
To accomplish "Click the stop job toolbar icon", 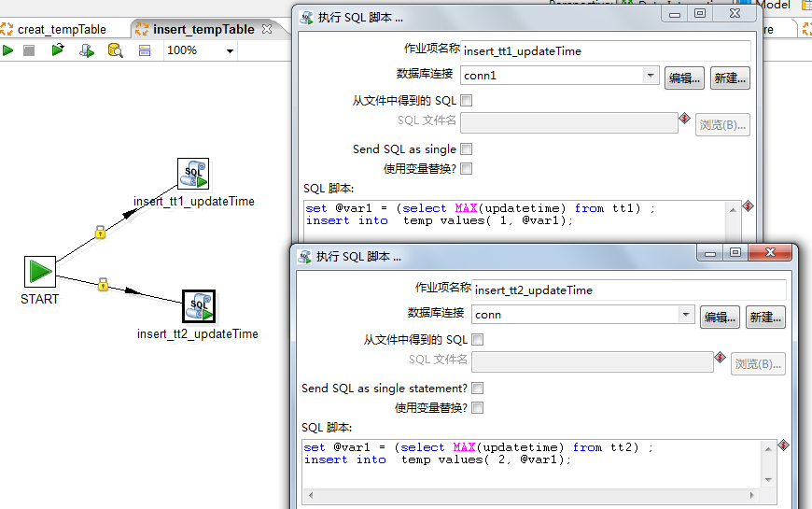I will (x=29, y=50).
